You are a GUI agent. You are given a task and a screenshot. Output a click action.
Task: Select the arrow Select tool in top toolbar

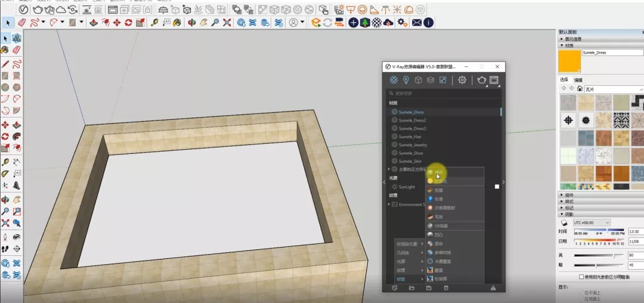tap(8, 23)
